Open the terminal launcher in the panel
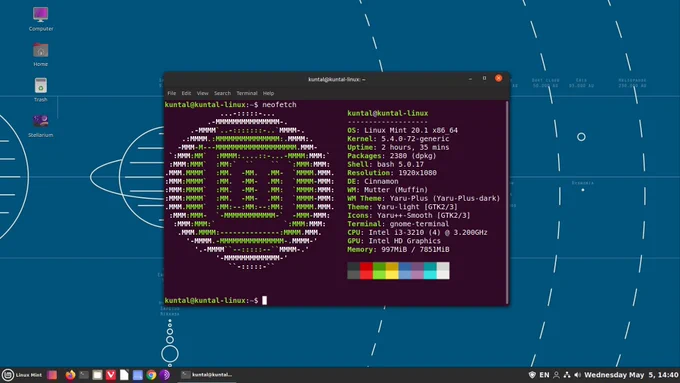Viewport: 680px width, 383px height. click(x=84, y=375)
